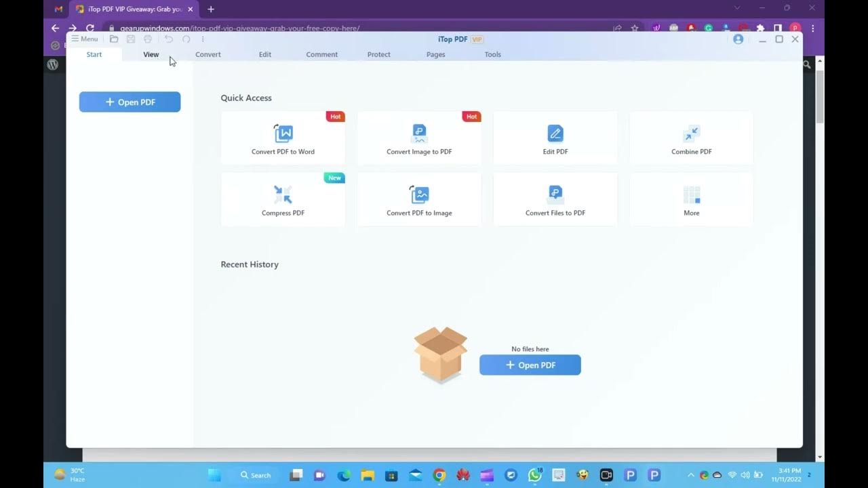Click the save disk icon in iTop PDF toolbar
The image size is (868, 488).
(131, 39)
